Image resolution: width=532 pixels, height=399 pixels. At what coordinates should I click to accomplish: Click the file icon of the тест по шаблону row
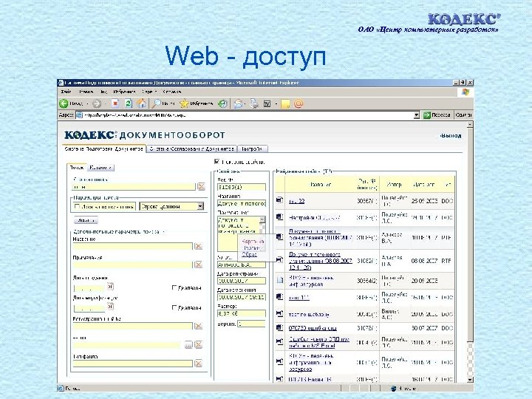coord(279,313)
